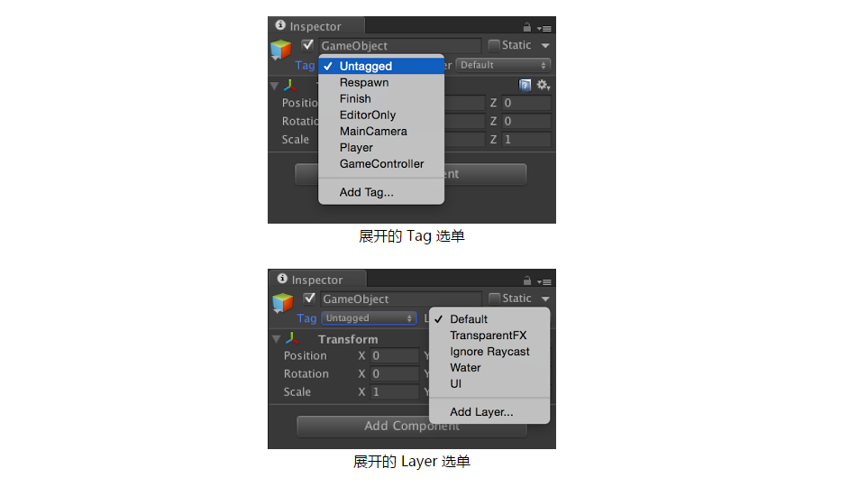Click the lock icon in bottom Inspector

527,280
